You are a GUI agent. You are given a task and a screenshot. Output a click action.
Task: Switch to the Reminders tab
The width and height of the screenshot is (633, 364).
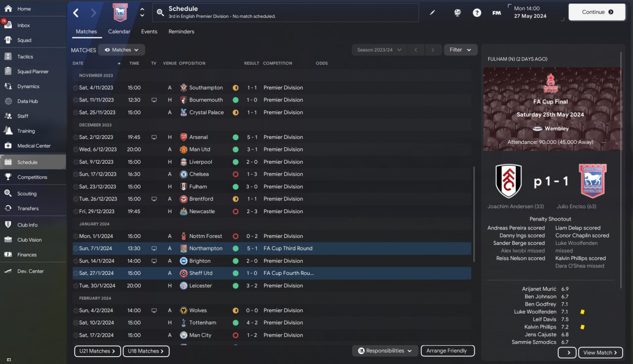point(181,32)
